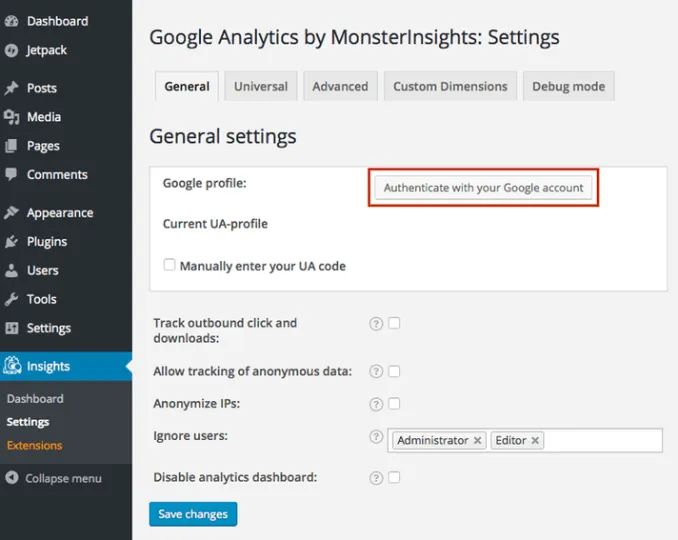The width and height of the screenshot is (678, 540).
Task: Click the Appearance paintbrush icon
Action: [12, 212]
